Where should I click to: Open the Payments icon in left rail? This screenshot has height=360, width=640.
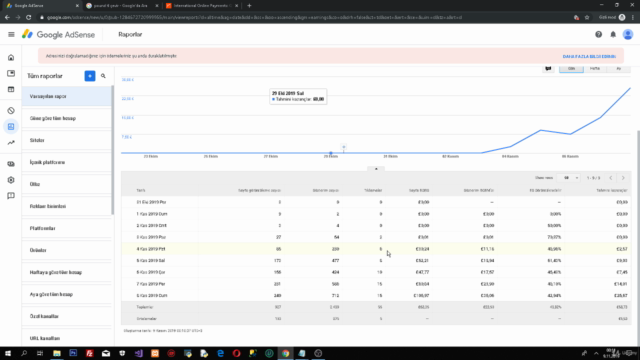(x=11, y=164)
